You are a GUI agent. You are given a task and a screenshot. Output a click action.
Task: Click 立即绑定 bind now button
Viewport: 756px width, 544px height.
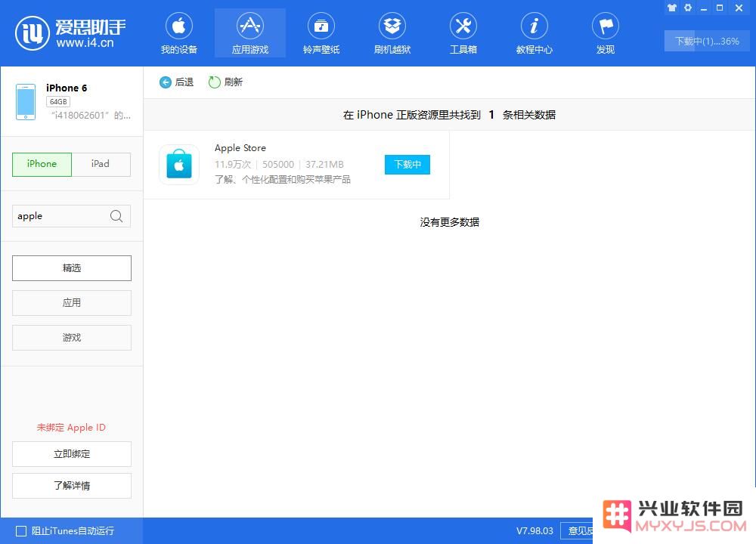[x=72, y=454]
